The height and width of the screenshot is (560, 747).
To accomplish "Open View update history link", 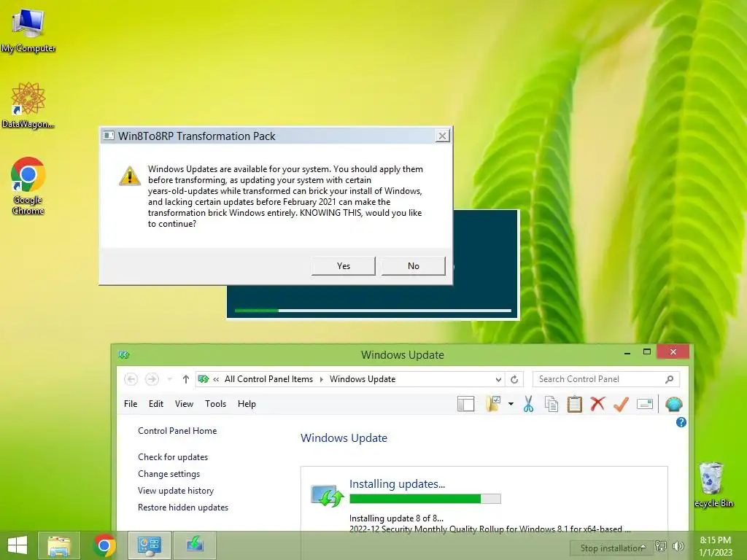I will pyautogui.click(x=176, y=491).
